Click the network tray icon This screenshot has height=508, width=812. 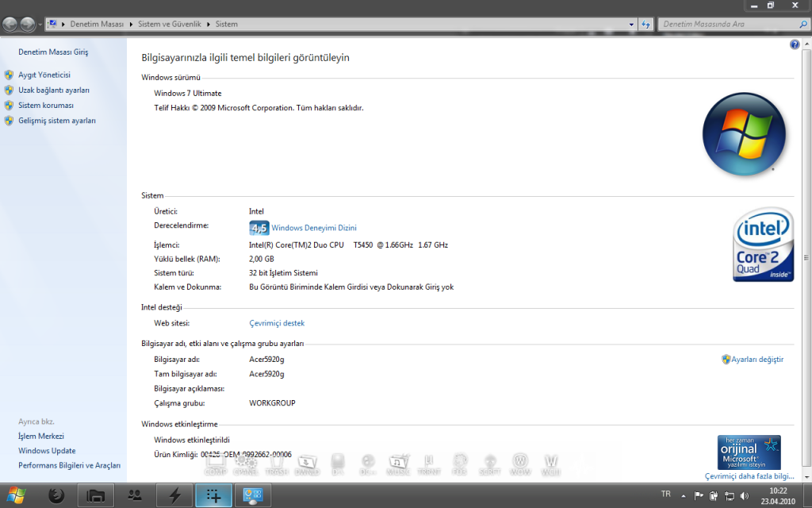[730, 495]
